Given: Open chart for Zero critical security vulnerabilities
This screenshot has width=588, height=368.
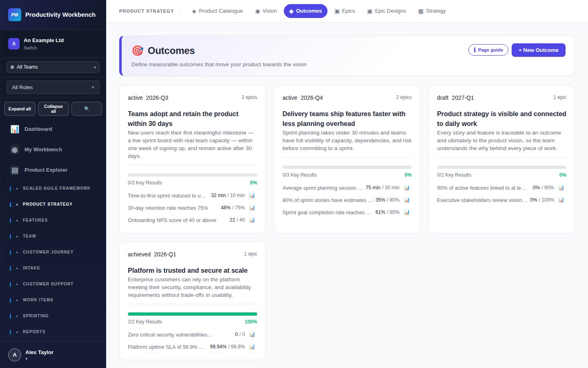Looking at the screenshot, I should 252,334.
